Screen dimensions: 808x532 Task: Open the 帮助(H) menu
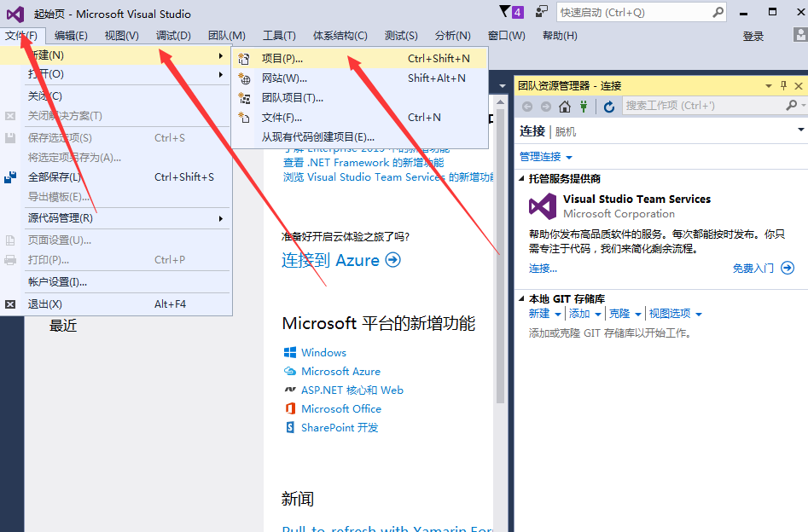point(560,36)
